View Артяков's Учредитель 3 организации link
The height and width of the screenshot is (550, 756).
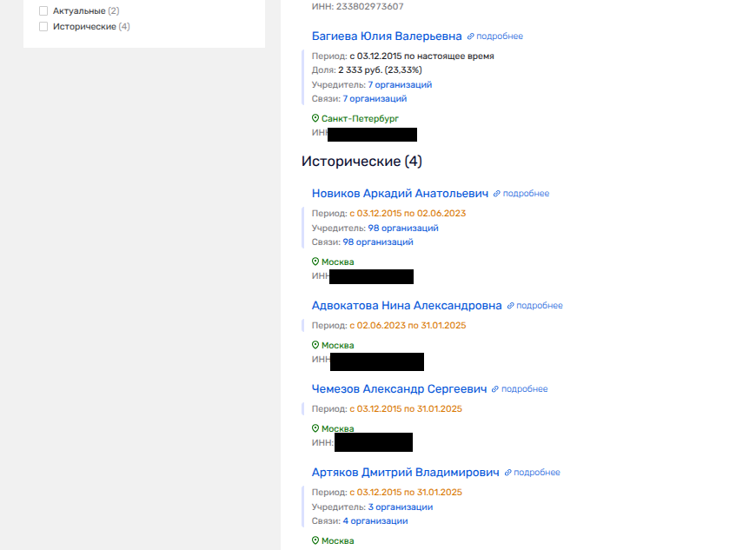tap(400, 507)
